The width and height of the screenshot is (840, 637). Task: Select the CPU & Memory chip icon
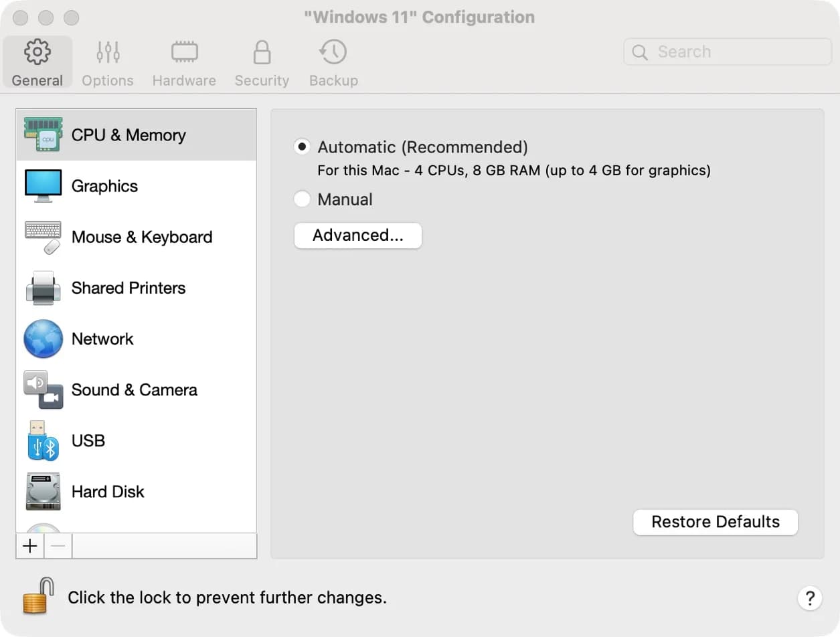pyautogui.click(x=43, y=134)
